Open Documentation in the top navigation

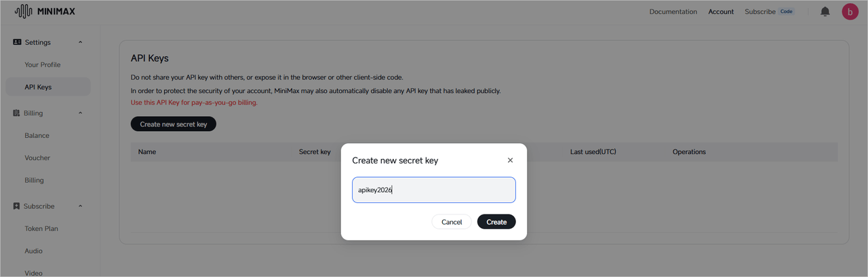click(673, 12)
